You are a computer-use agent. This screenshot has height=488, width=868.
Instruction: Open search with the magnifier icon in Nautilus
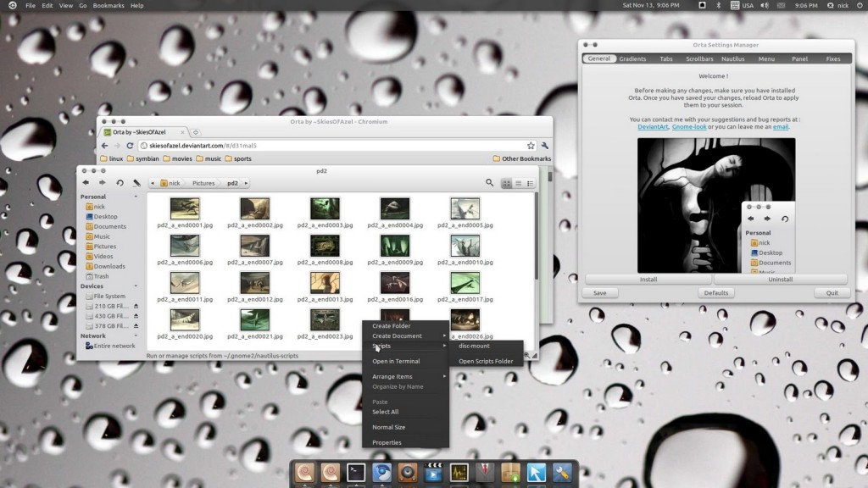click(489, 183)
